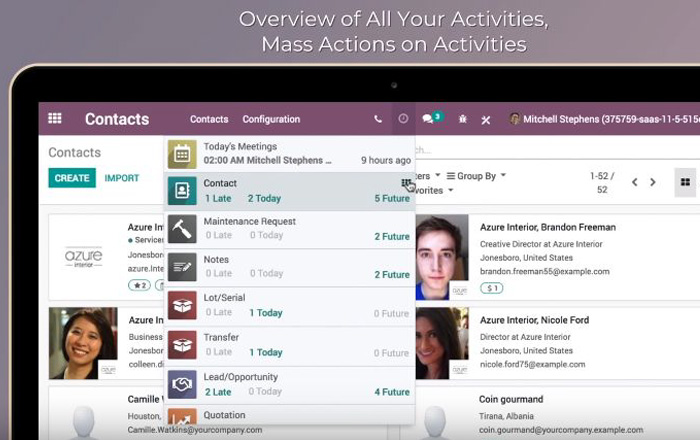Viewport: 700px width, 440px height.
Task: Show Lead/Opportunity 4 Future activities
Action: [x=392, y=392]
